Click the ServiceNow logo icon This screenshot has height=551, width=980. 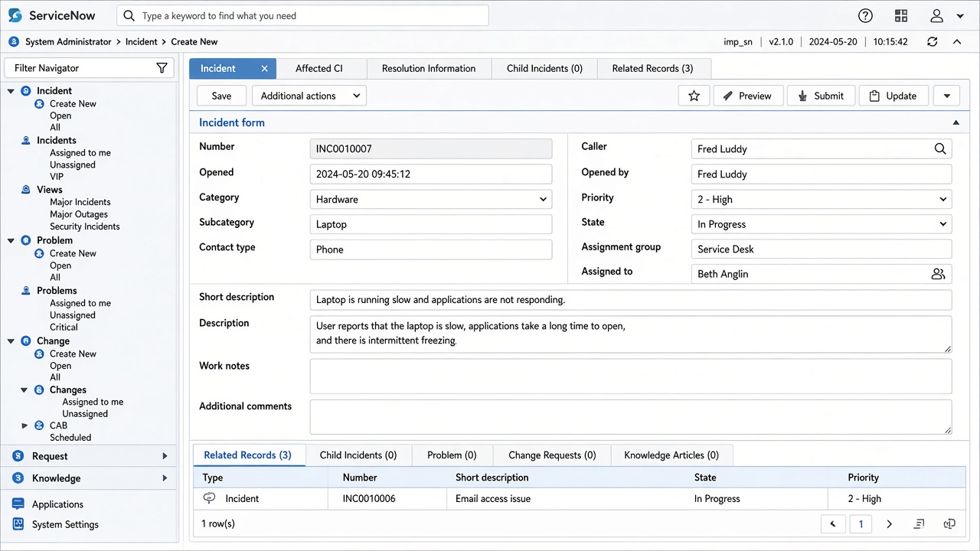(x=15, y=15)
